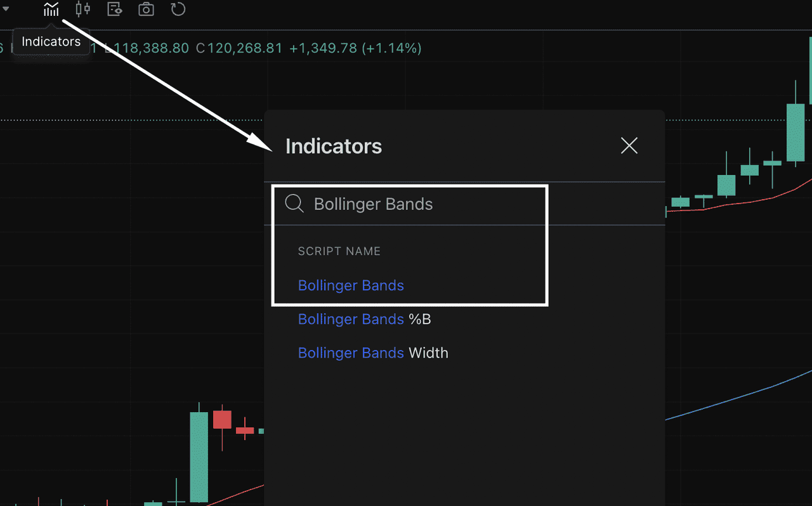Take a chart snapshot with camera icon

pyautogui.click(x=146, y=10)
